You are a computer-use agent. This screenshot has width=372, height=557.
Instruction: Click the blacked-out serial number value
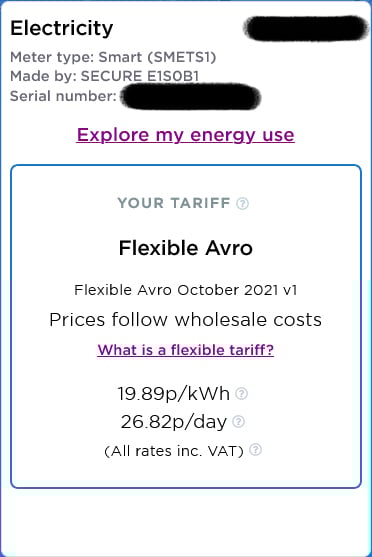click(x=191, y=96)
